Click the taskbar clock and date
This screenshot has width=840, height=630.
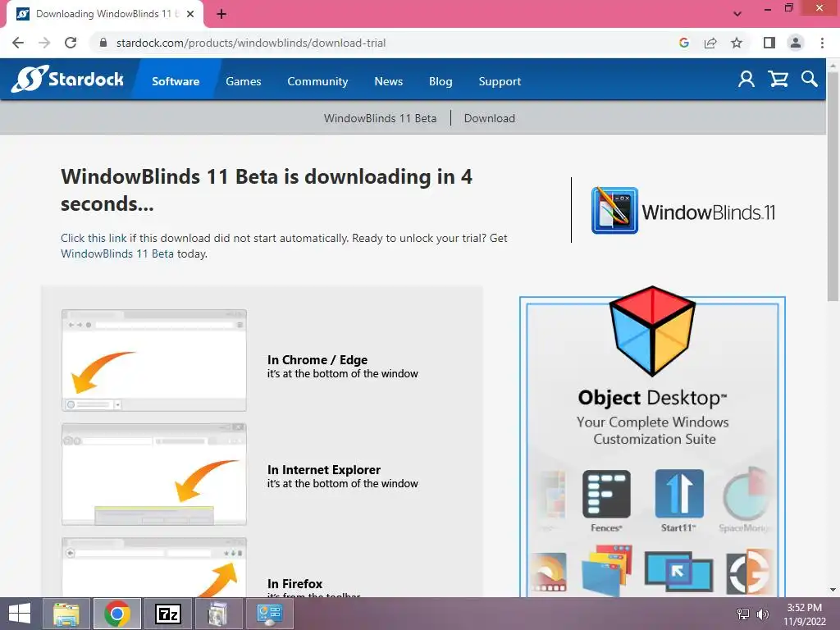[804, 614]
